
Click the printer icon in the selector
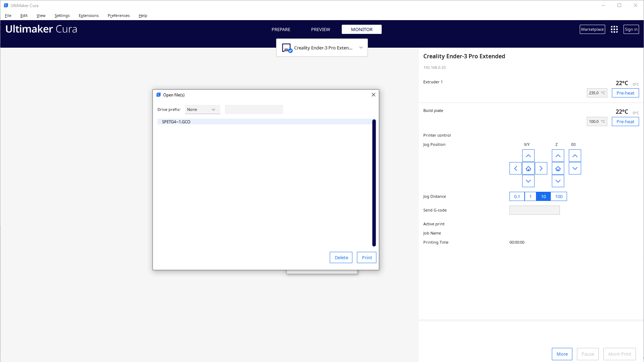(287, 48)
